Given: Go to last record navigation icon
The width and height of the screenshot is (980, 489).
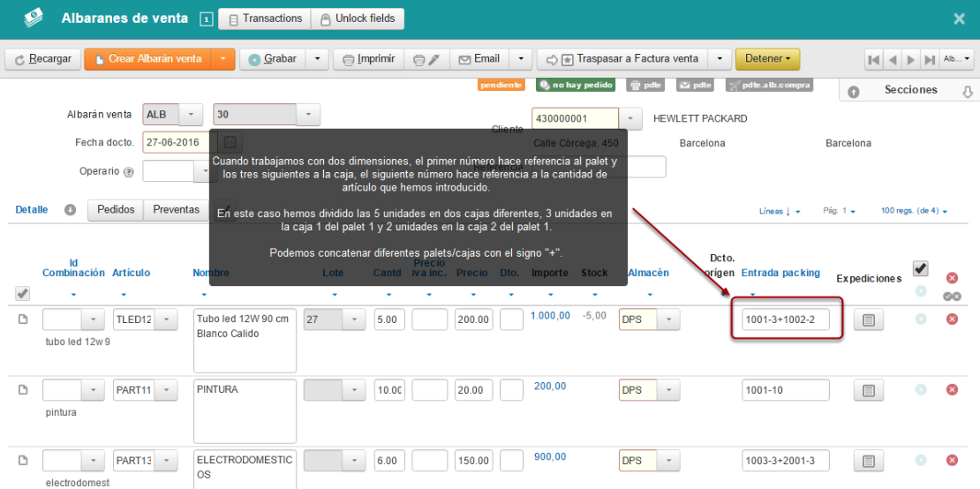Looking at the screenshot, I should (930, 60).
